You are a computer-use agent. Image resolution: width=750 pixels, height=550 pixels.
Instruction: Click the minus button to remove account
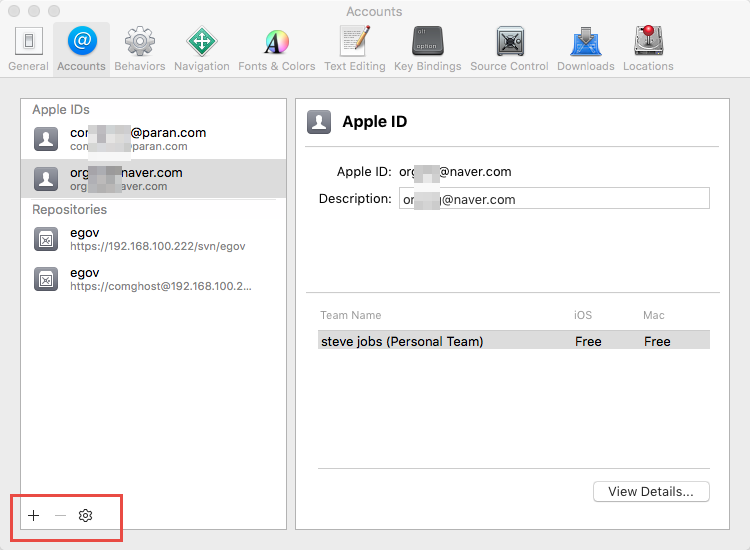[60, 515]
